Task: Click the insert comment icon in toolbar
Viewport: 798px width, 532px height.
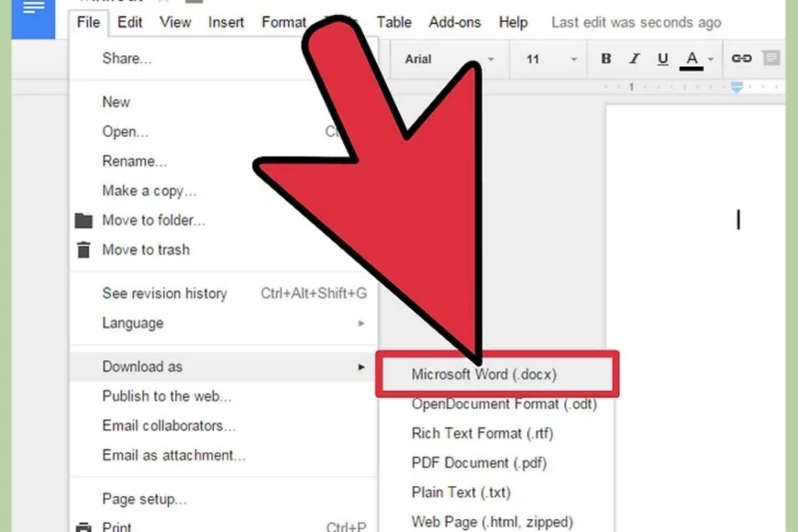Action: [772, 58]
